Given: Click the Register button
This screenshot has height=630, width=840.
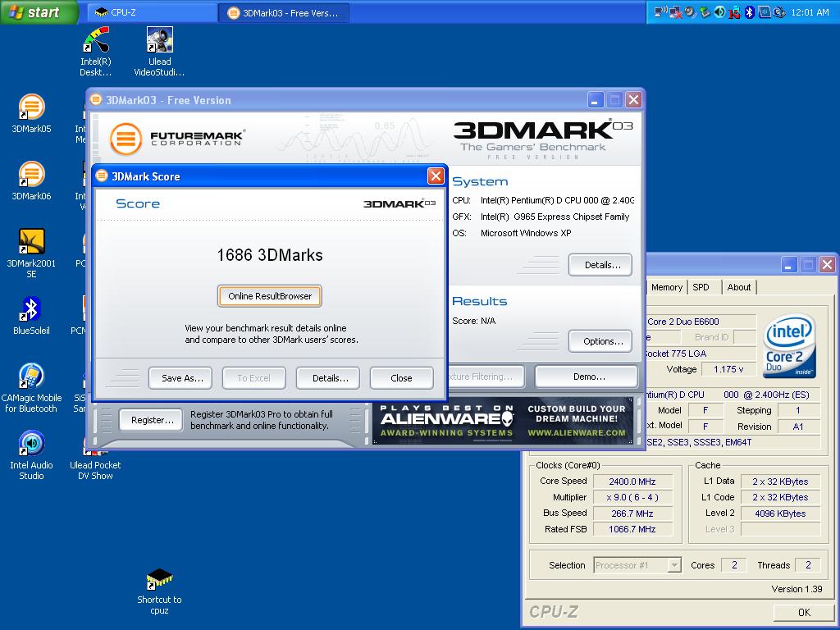Looking at the screenshot, I should tap(152, 420).
